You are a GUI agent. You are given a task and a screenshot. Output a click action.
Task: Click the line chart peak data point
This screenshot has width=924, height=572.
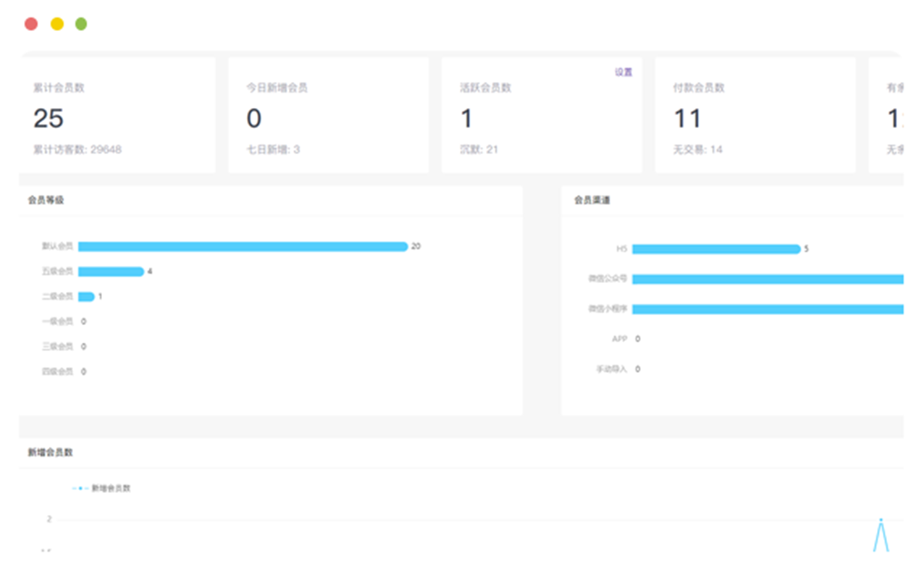(x=881, y=520)
